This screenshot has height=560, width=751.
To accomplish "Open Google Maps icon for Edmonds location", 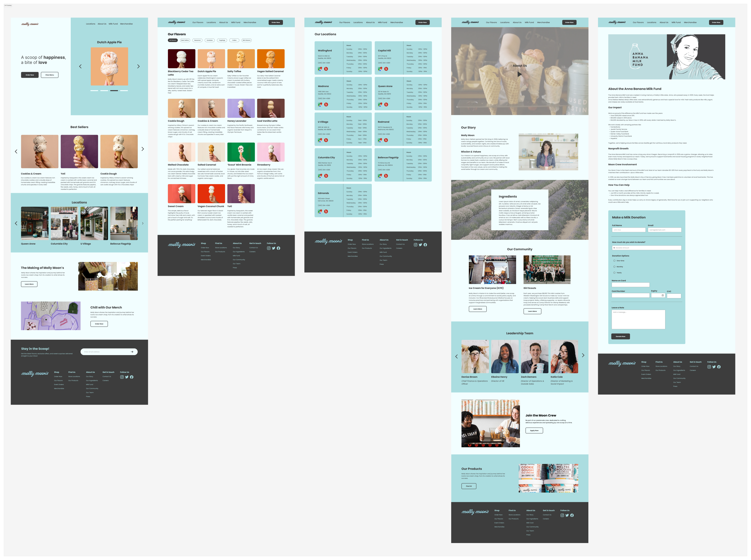I will click(x=320, y=212).
